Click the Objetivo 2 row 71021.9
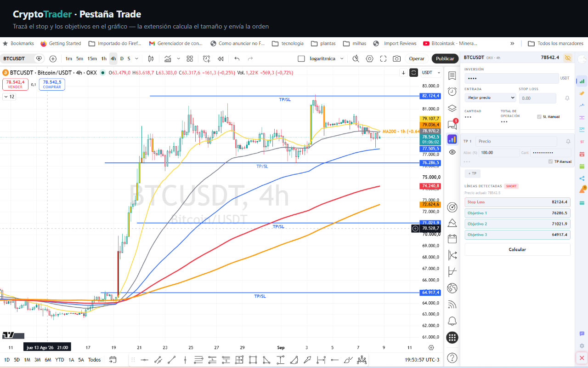588x368 pixels. (x=517, y=224)
